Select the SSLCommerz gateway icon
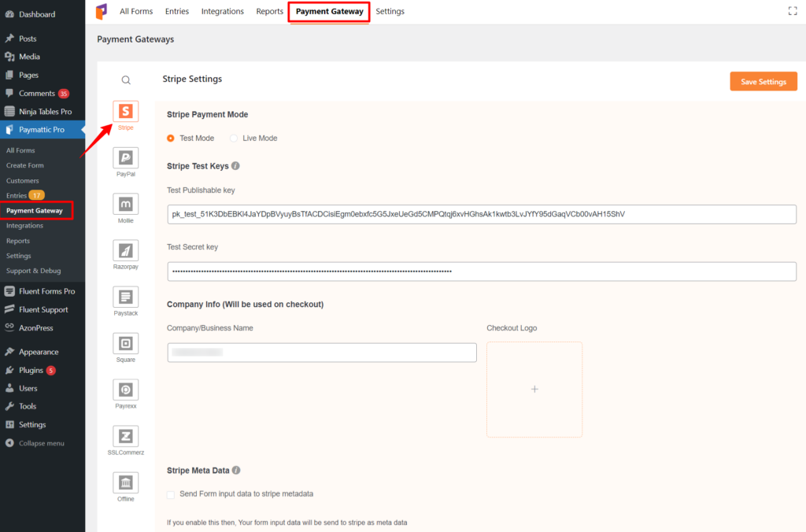 point(125,435)
